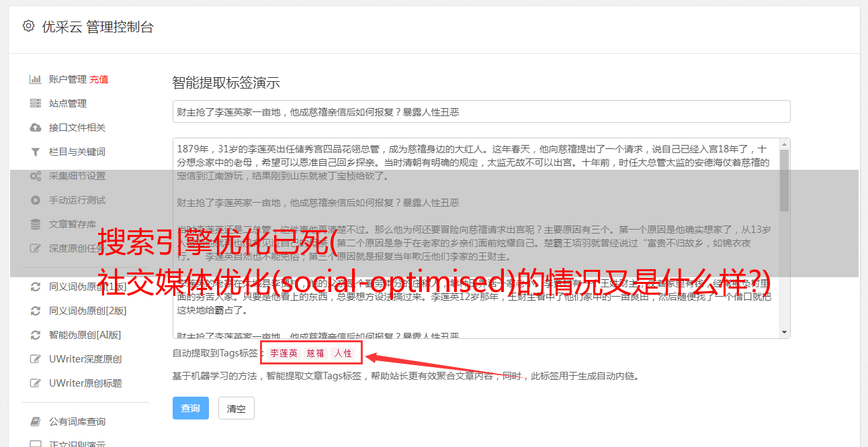Open 同义词伪原创[2版] in the sidebar
868x447 pixels.
(87, 311)
